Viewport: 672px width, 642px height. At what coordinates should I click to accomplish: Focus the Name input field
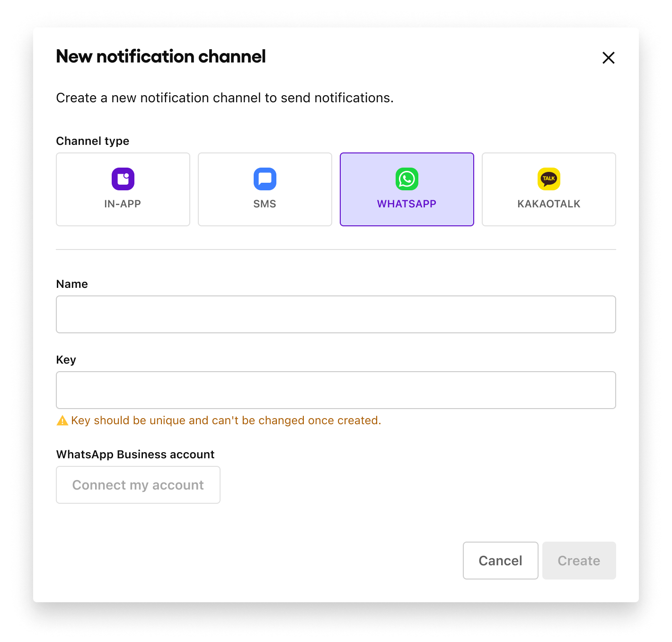[336, 314]
